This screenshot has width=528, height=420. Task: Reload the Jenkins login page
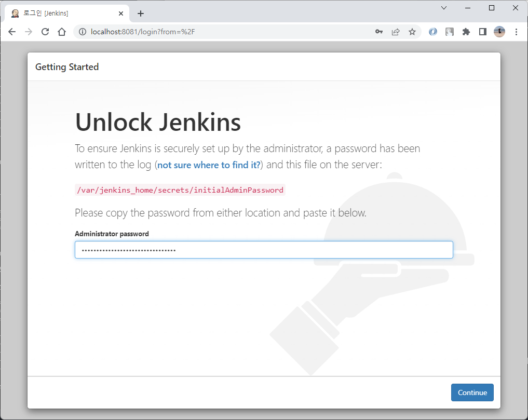(x=45, y=32)
